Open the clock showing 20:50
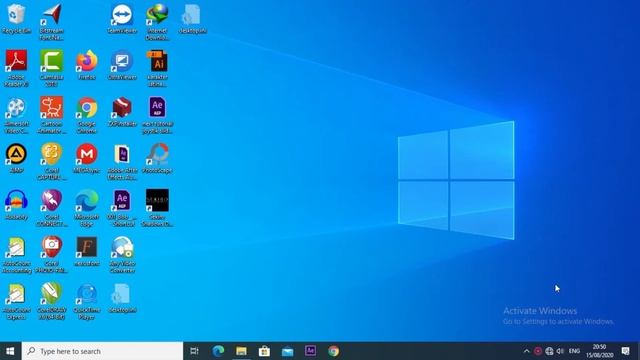Image resolution: width=640 pixels, height=360 pixels. (600, 351)
